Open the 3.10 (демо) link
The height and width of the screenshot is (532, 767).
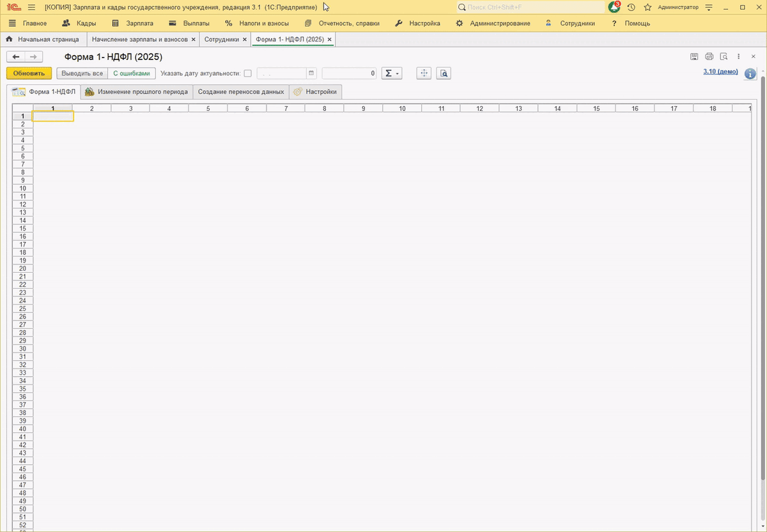(x=720, y=72)
